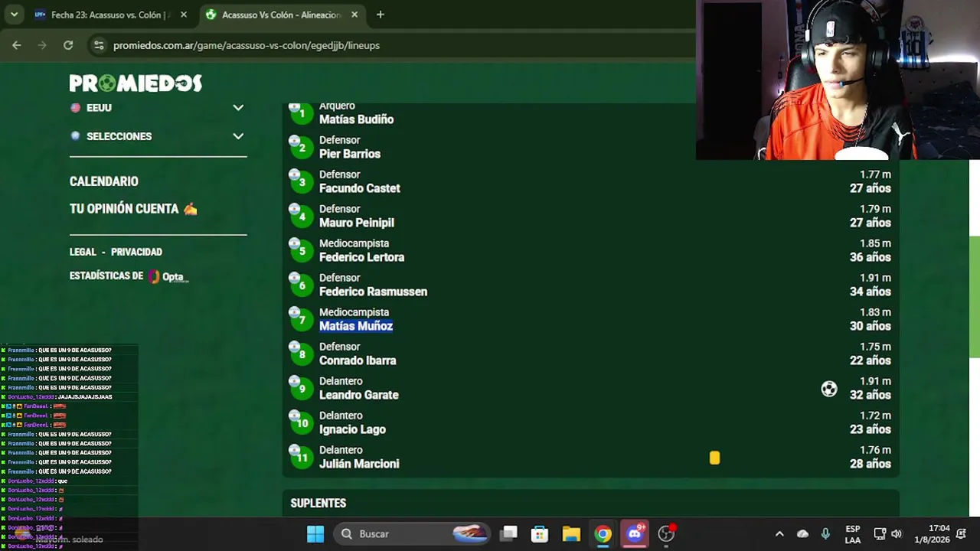Go back to the previous page
The image size is (980, 551).
[17, 45]
